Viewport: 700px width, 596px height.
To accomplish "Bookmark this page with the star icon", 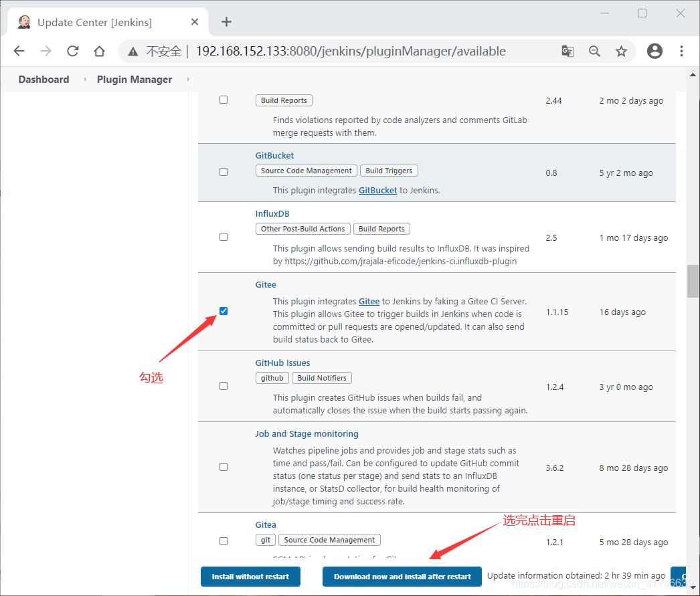I will point(621,52).
